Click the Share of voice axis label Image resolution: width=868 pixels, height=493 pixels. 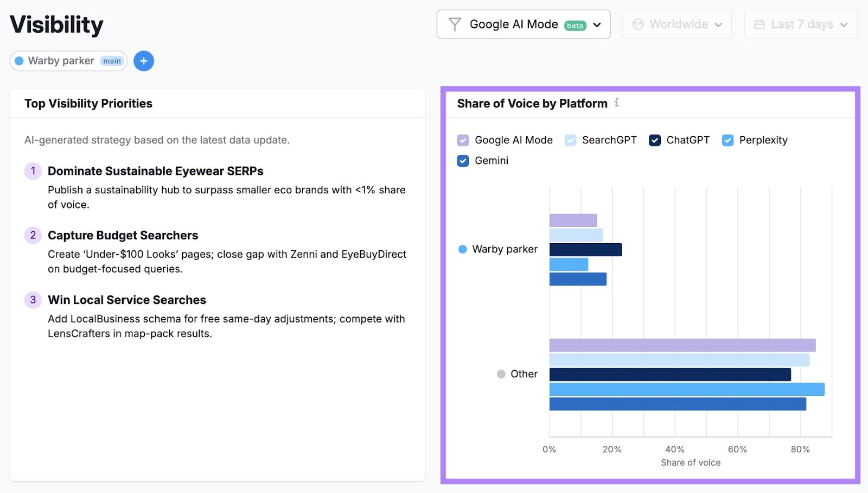[x=691, y=463]
